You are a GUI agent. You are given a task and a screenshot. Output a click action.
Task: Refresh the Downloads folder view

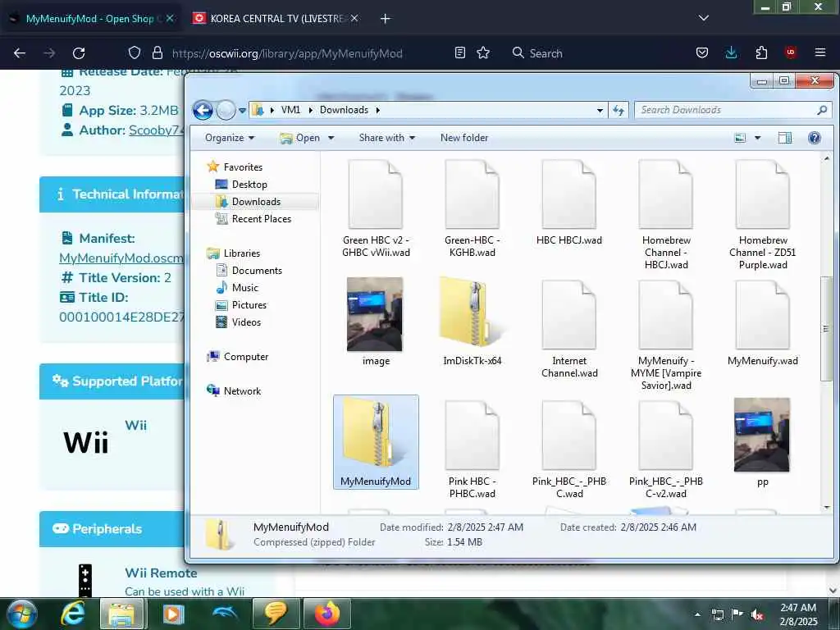pyautogui.click(x=619, y=110)
